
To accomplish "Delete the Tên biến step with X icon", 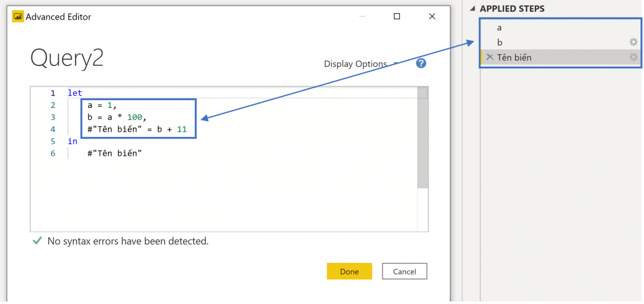I will pos(490,57).
